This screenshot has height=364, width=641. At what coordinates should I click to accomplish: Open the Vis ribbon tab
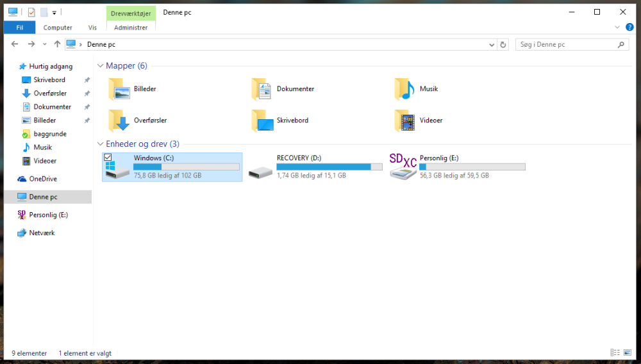[x=92, y=28]
